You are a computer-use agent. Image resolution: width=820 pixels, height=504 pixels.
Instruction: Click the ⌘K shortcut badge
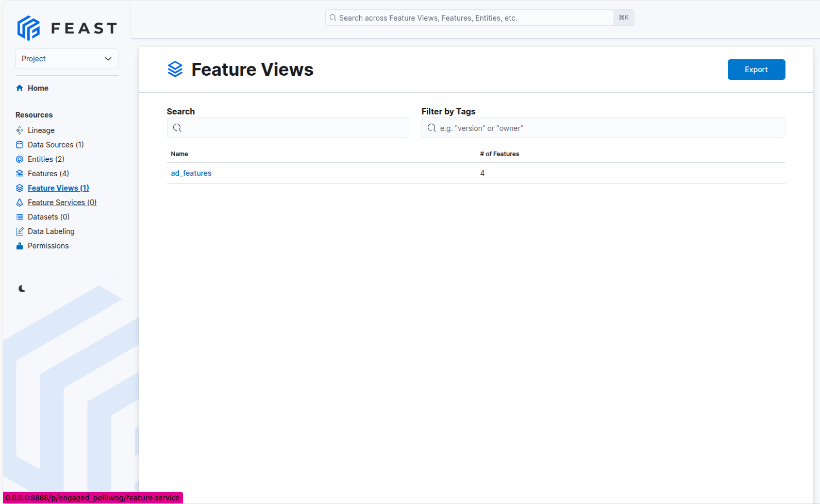click(x=624, y=18)
